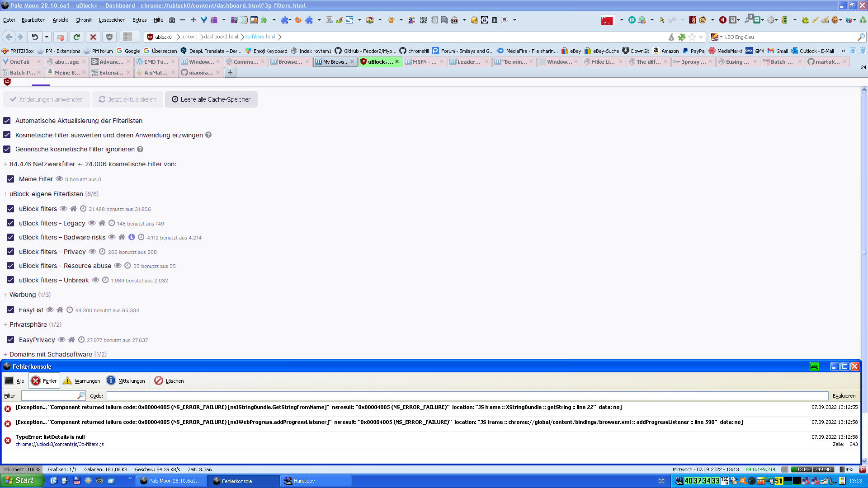
Task: Open the chrome://ublock0/content/js/3p-filters.js link
Action: point(60,444)
